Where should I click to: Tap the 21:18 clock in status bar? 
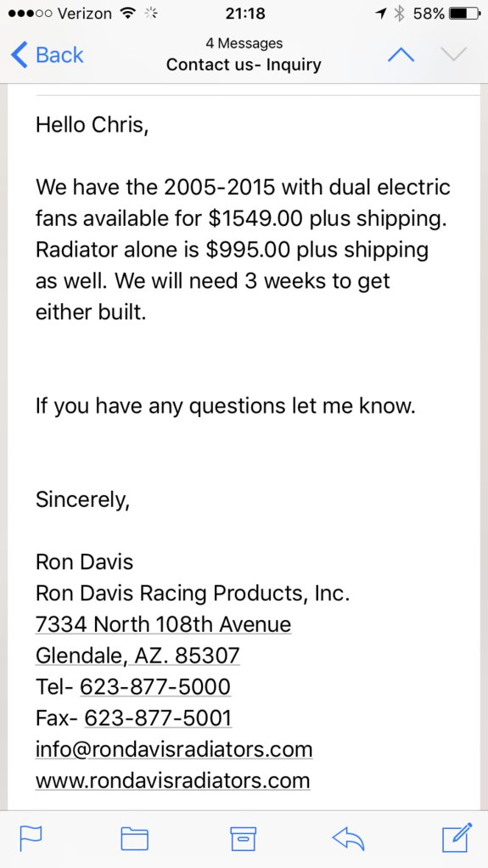(245, 14)
